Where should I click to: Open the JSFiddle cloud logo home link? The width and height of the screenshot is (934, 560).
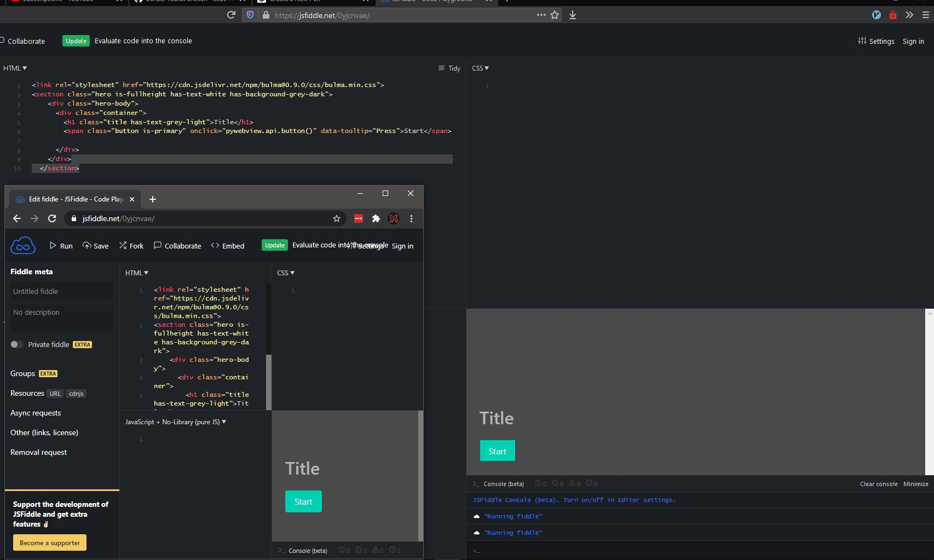(22, 245)
